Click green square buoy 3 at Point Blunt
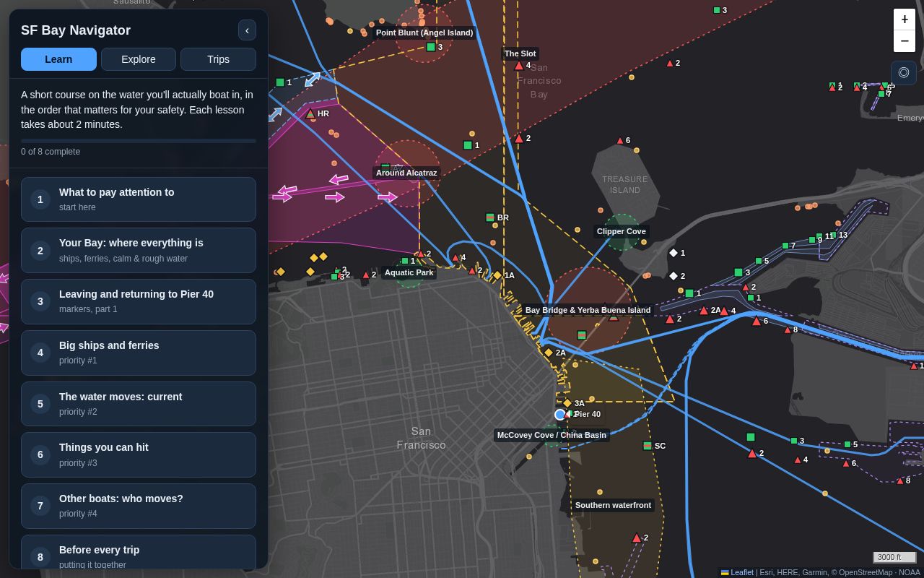Image resolution: width=924 pixels, height=578 pixels. (x=431, y=47)
